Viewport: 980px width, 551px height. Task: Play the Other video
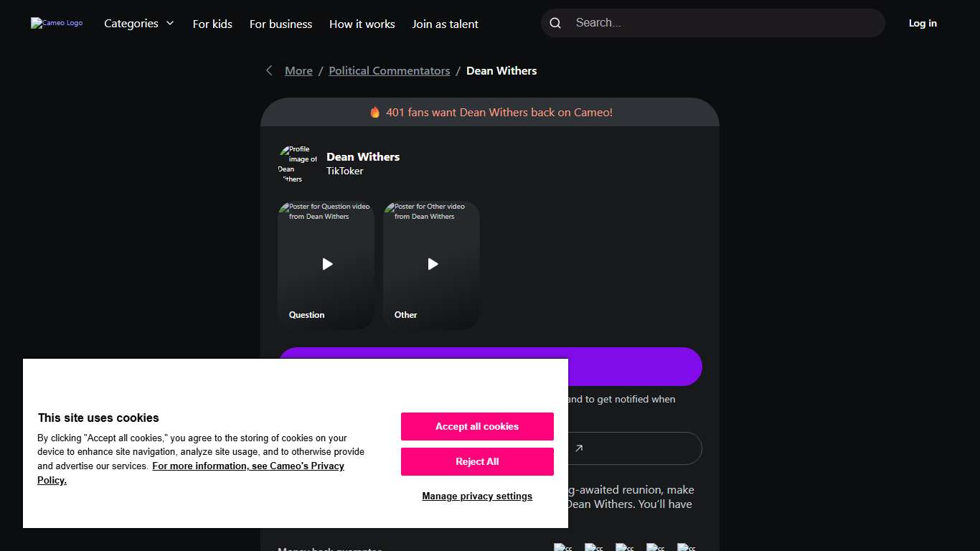click(432, 264)
